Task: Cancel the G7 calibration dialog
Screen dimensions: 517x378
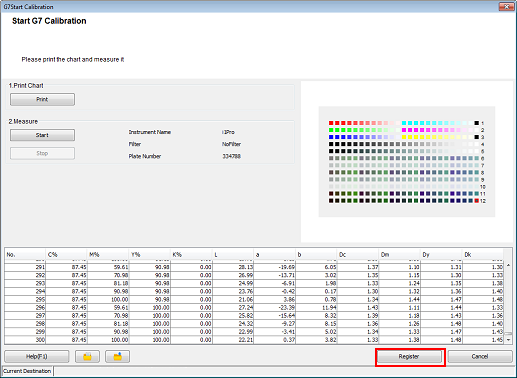Action: pos(480,356)
